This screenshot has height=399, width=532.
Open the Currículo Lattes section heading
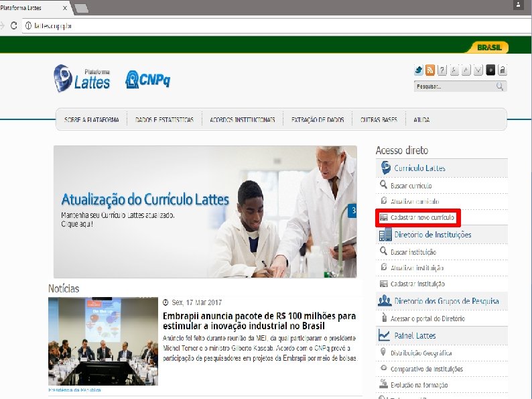pos(419,168)
